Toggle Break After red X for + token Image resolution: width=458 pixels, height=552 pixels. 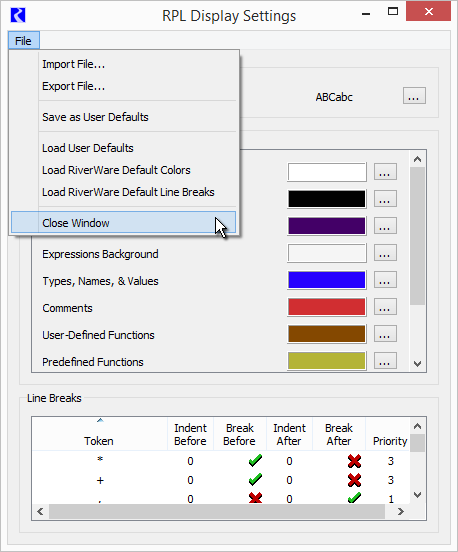(354, 480)
